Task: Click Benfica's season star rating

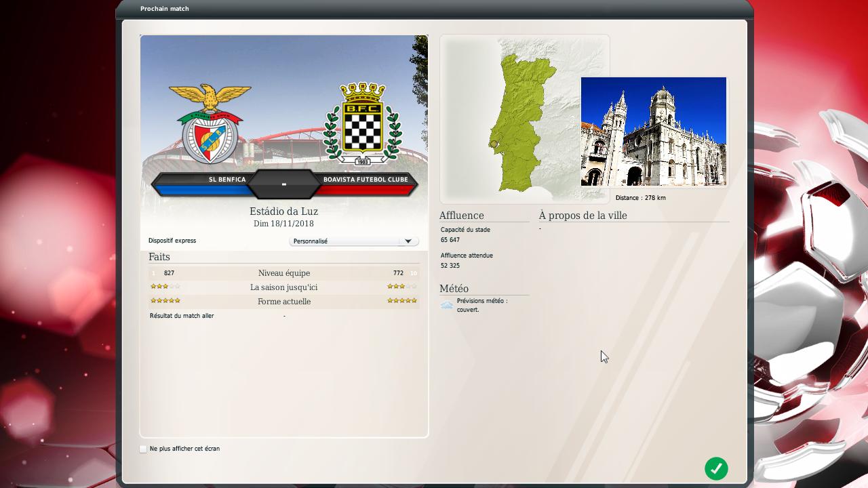Action: pos(165,287)
